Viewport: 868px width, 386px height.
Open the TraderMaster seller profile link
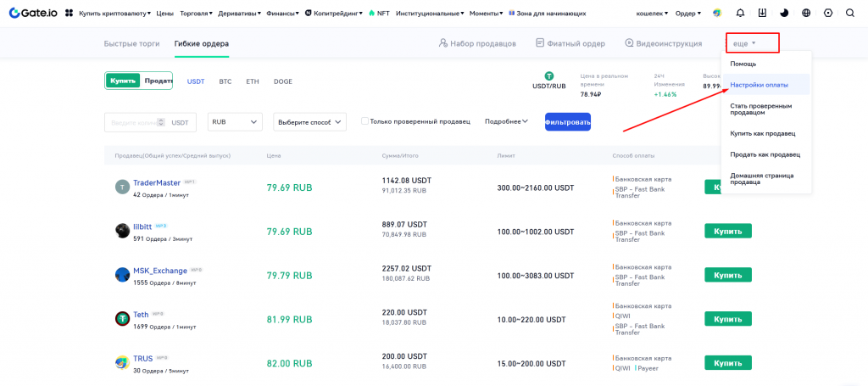(x=157, y=182)
